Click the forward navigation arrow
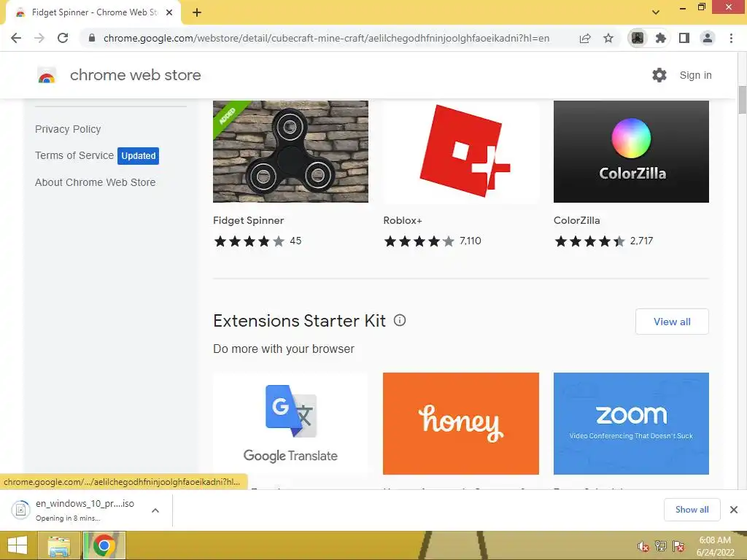The height and width of the screenshot is (560, 747). 39,38
